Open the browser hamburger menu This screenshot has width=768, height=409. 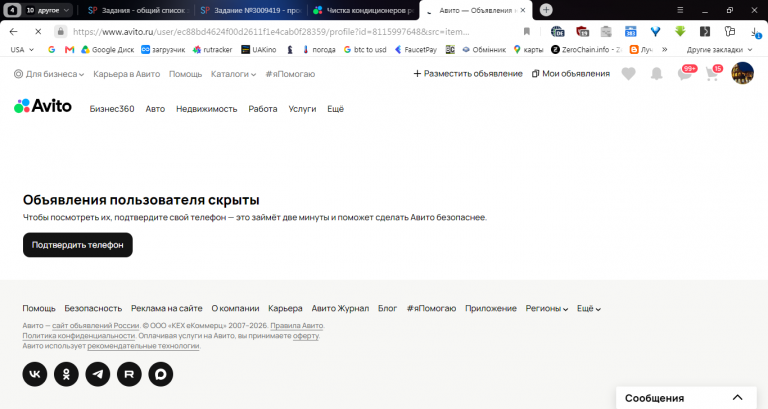click(680, 10)
